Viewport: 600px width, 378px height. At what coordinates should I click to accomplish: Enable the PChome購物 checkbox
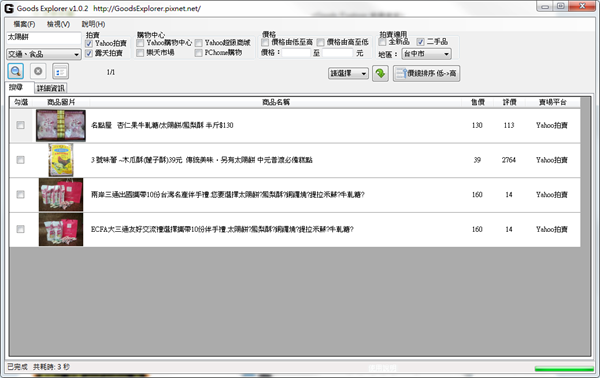point(198,53)
